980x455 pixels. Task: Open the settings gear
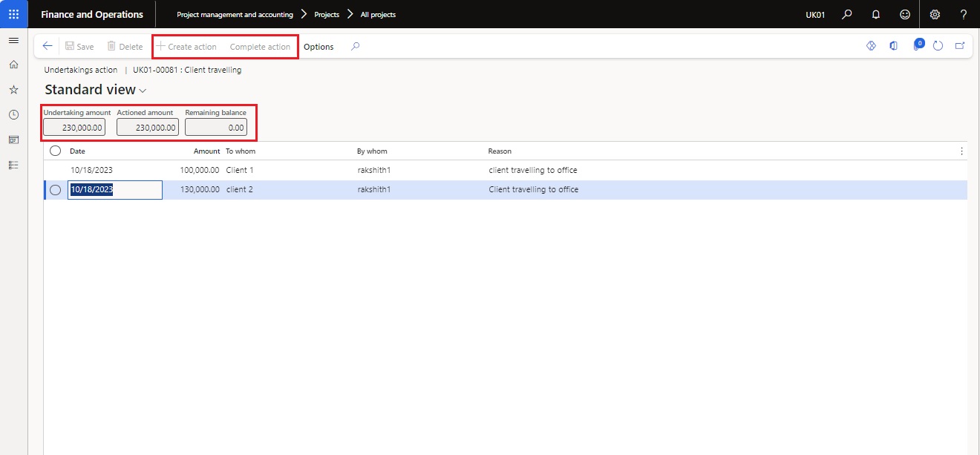click(935, 14)
